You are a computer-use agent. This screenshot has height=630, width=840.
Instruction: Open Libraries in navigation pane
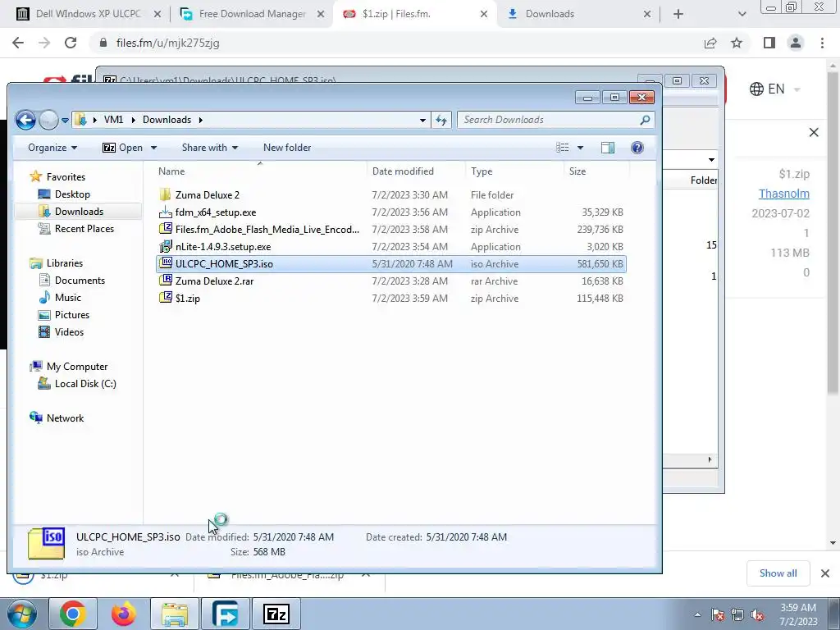point(57,263)
